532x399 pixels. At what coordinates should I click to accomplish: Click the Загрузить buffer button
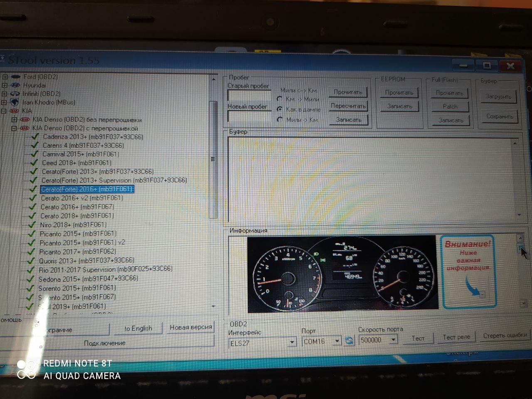tap(498, 96)
